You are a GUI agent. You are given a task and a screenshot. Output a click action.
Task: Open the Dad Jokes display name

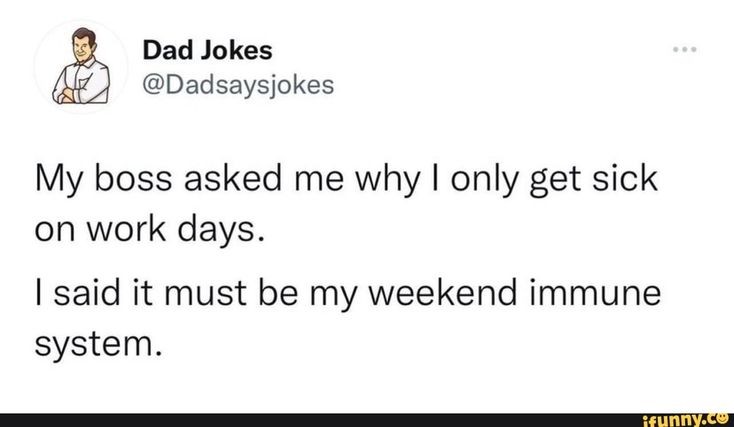tap(207, 50)
